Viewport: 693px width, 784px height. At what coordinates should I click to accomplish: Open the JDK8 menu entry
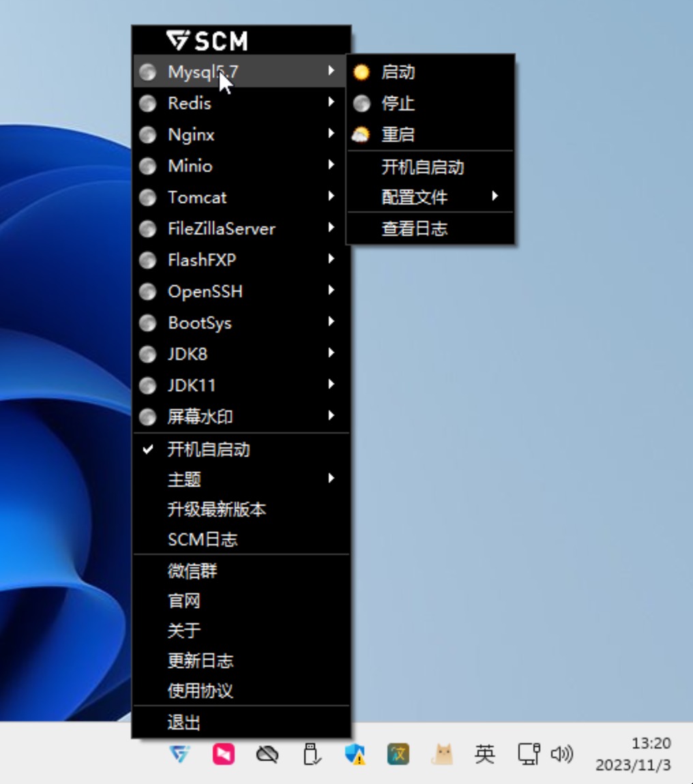[x=241, y=354]
